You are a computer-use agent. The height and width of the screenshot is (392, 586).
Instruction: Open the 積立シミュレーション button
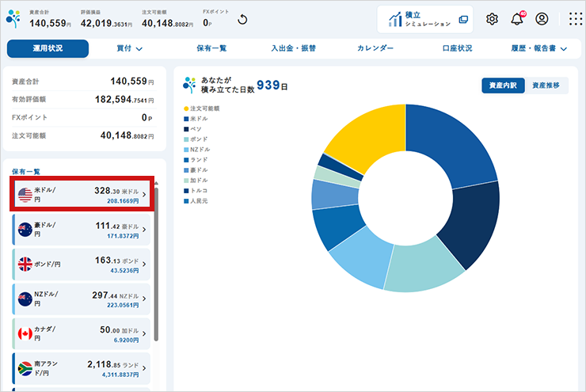[425, 20]
